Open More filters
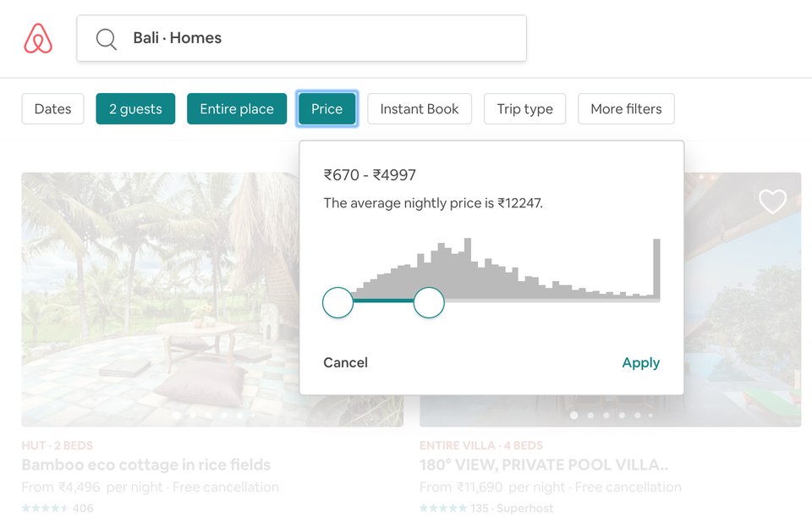Image resolution: width=812 pixels, height=524 pixels. 626,109
